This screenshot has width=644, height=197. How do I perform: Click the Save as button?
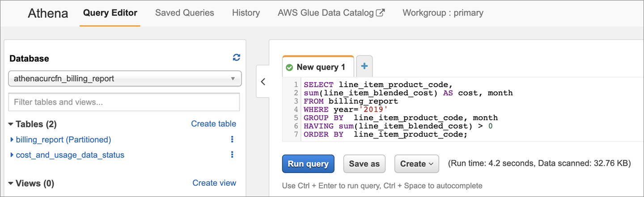364,164
